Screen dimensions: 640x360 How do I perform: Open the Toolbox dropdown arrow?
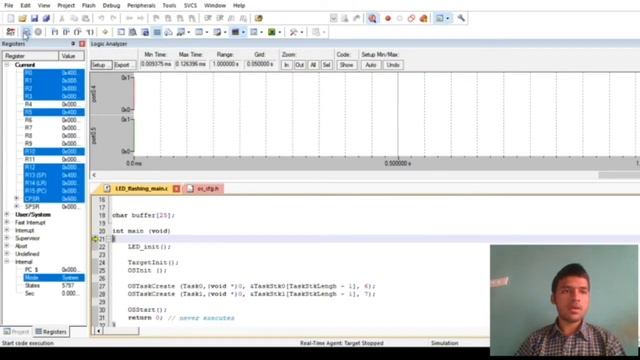point(302,32)
